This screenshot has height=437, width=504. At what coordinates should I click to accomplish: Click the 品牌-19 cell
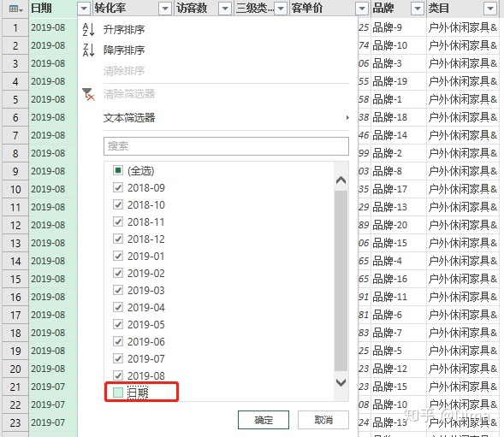tap(398, 81)
